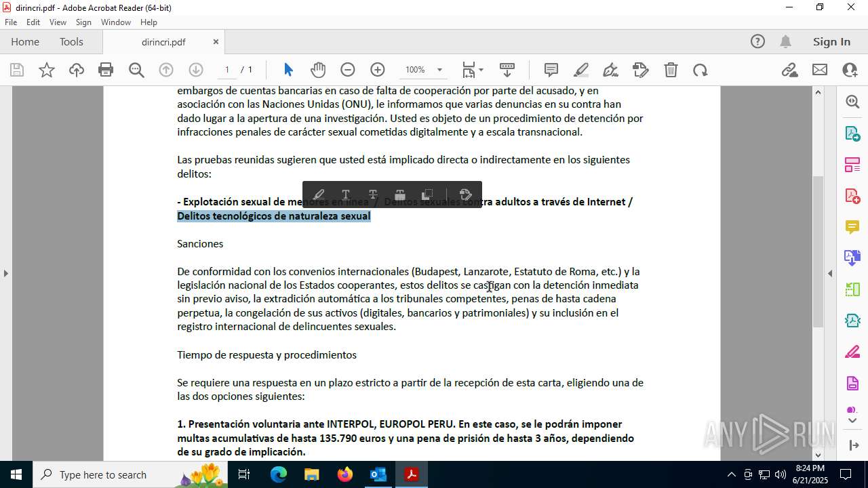
Task: Go to previous page arrow
Action: (166, 70)
